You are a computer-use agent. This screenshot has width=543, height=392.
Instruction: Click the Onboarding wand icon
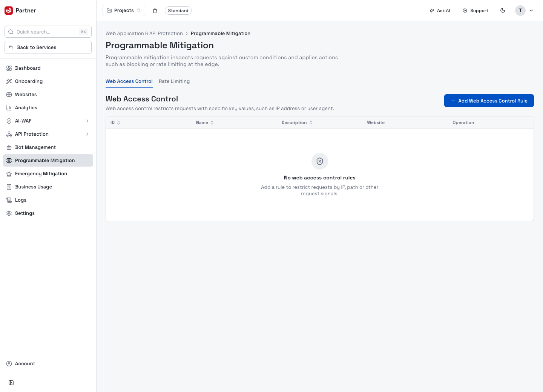coord(9,81)
